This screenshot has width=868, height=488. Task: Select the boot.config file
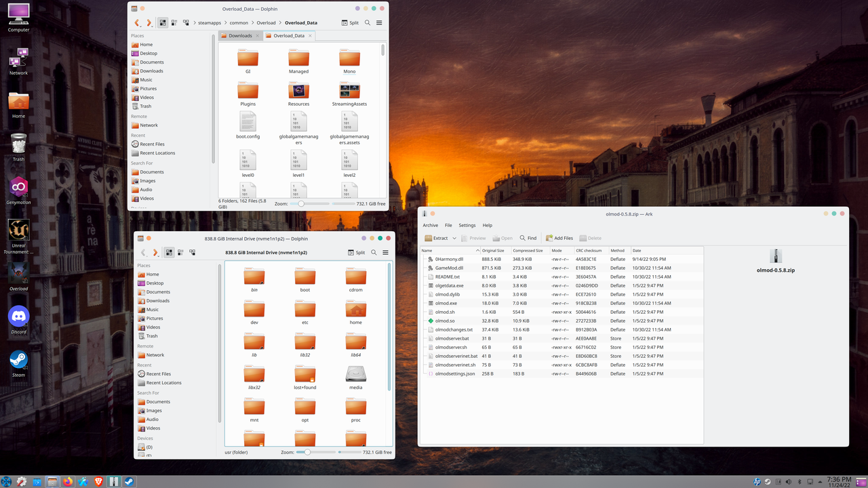click(248, 126)
